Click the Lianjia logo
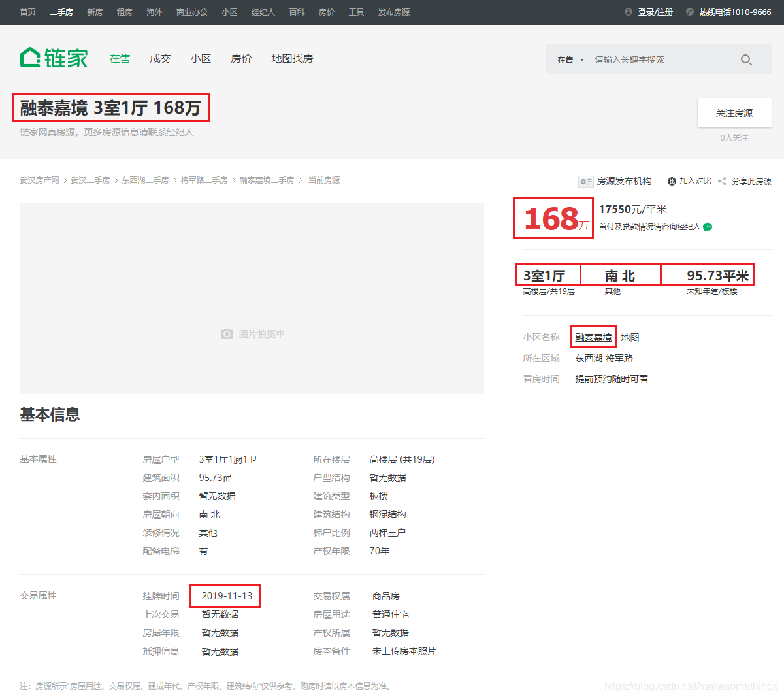Screen dimensions: 784x698 [54, 58]
